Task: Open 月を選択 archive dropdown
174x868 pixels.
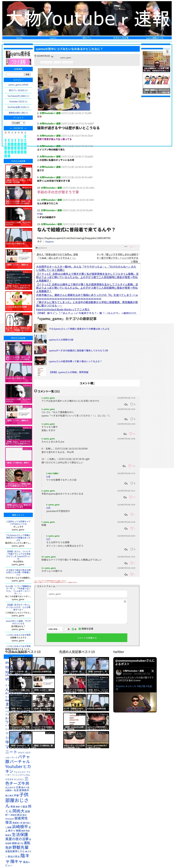Action: (18, 123)
